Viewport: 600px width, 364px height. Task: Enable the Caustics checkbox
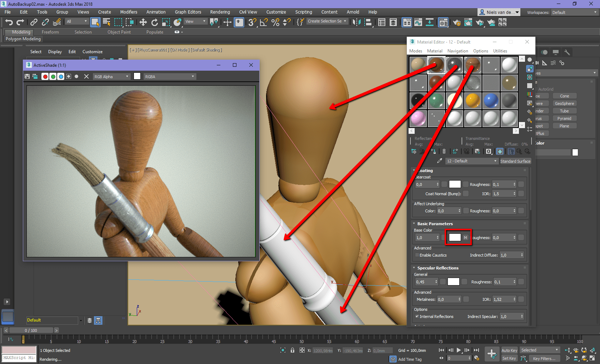click(x=417, y=255)
